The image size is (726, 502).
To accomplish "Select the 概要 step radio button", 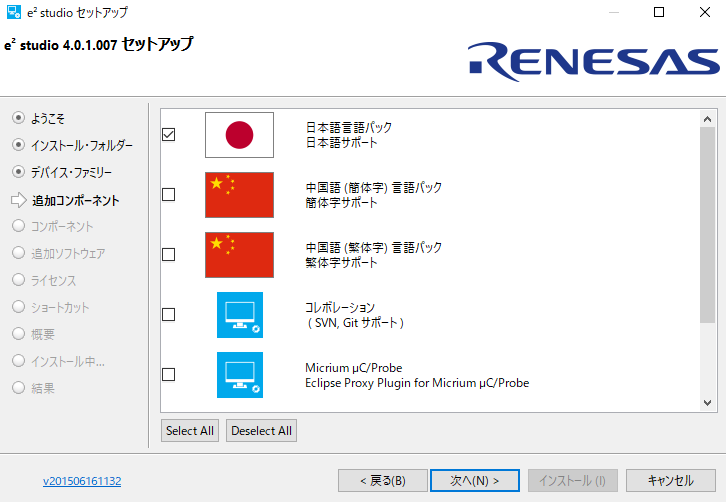I will point(18,333).
